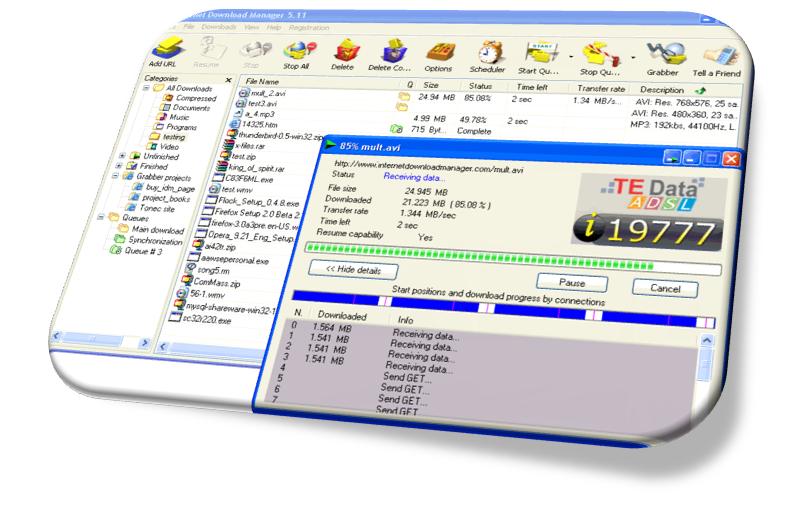Pause the mult.avi download
Viewport: 795px width, 510px height.
pyautogui.click(x=572, y=282)
